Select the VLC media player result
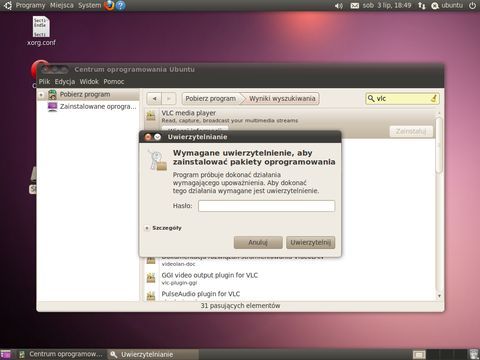 tap(290, 123)
